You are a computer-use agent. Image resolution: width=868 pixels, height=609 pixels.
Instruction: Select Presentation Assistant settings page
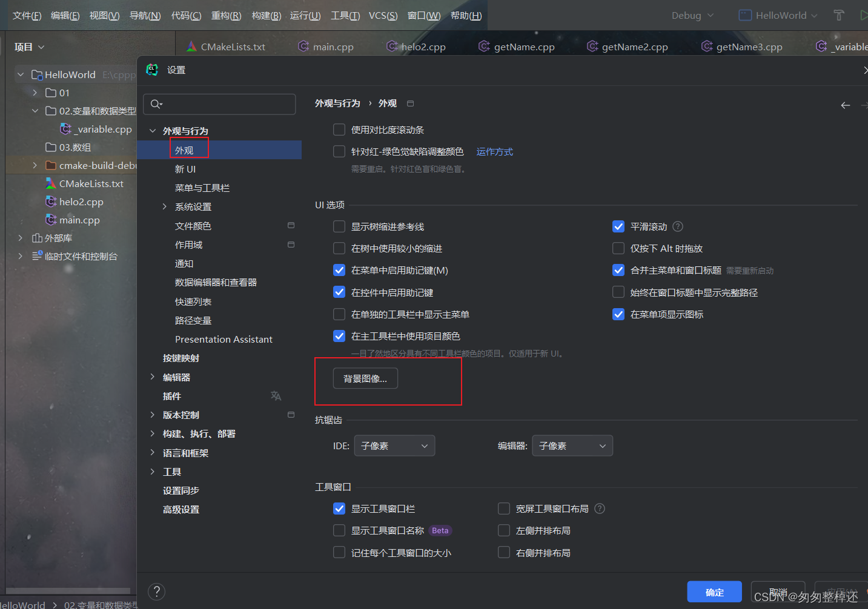point(224,339)
